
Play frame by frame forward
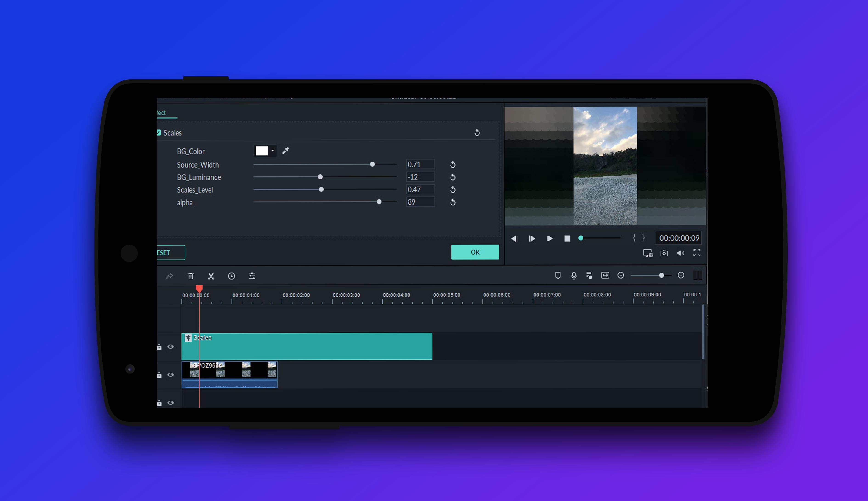[x=532, y=239]
